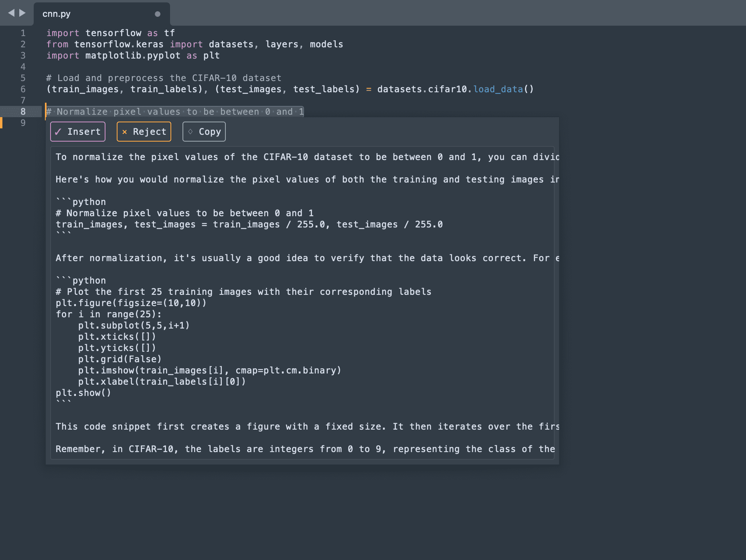
Task: Click the forward navigation arrow
Action: tap(22, 13)
